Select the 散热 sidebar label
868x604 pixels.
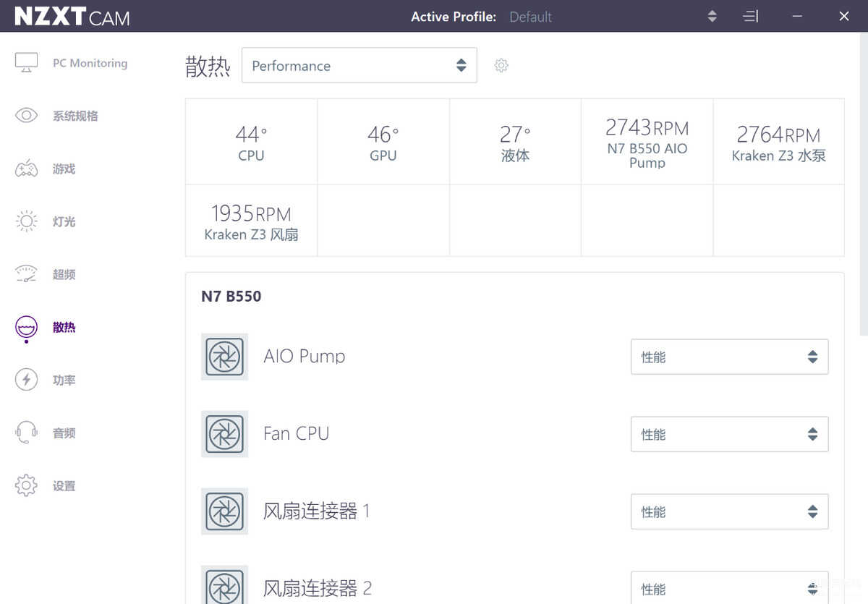coord(64,327)
